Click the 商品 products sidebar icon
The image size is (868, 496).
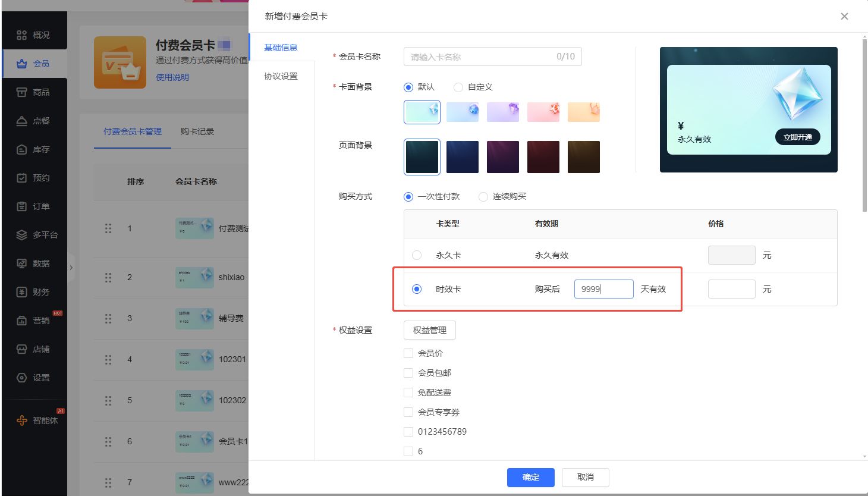pyautogui.click(x=22, y=92)
